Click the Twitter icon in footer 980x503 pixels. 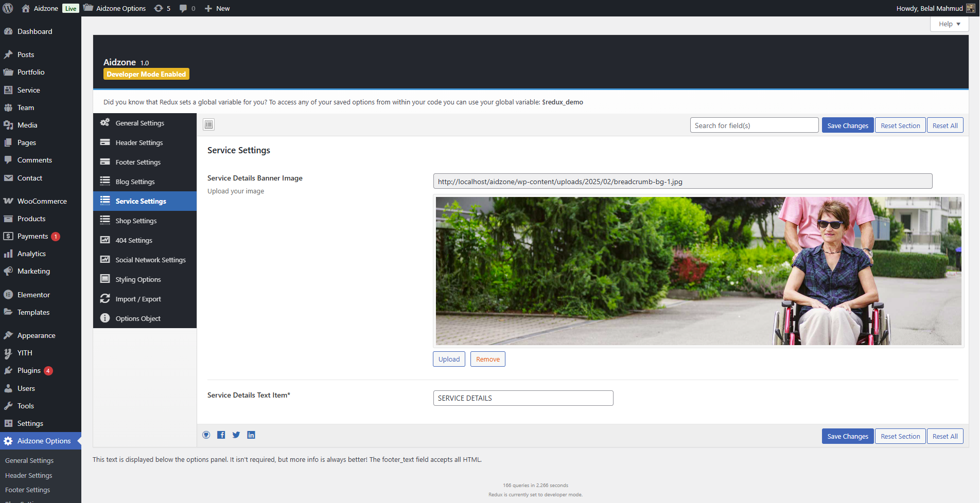[236, 435]
